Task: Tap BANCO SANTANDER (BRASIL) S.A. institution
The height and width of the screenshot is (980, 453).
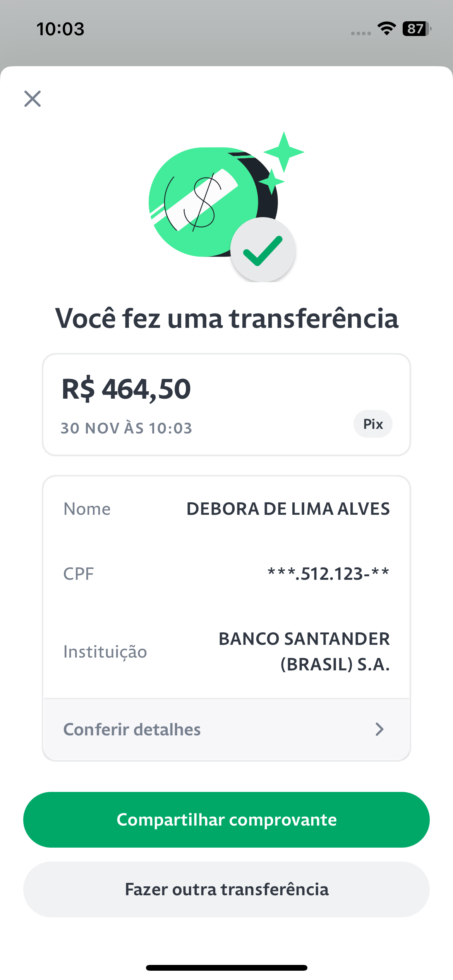Action: 304,651
